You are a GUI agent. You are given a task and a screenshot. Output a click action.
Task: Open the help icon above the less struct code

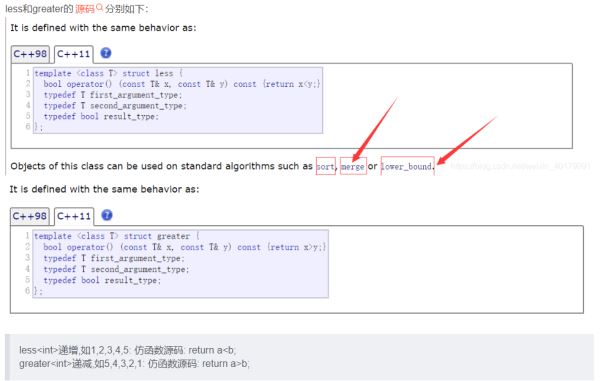tap(106, 53)
